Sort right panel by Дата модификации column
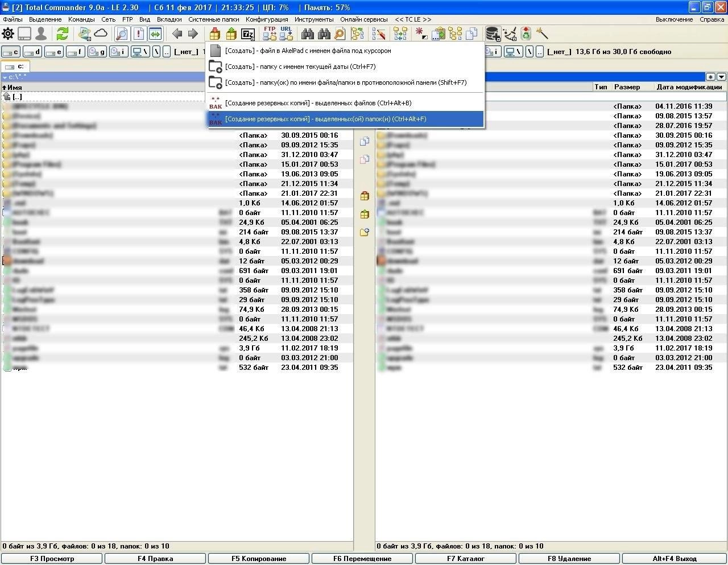The width and height of the screenshot is (728, 565). tap(689, 87)
